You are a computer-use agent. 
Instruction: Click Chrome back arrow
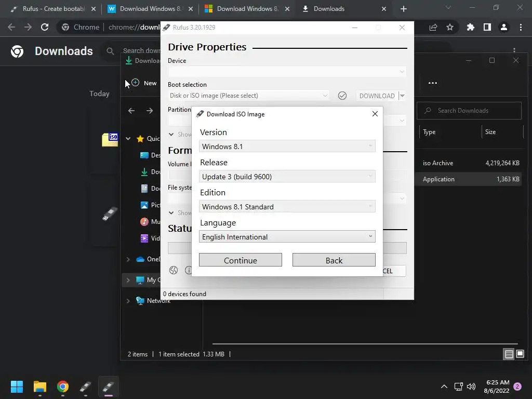pos(11,27)
